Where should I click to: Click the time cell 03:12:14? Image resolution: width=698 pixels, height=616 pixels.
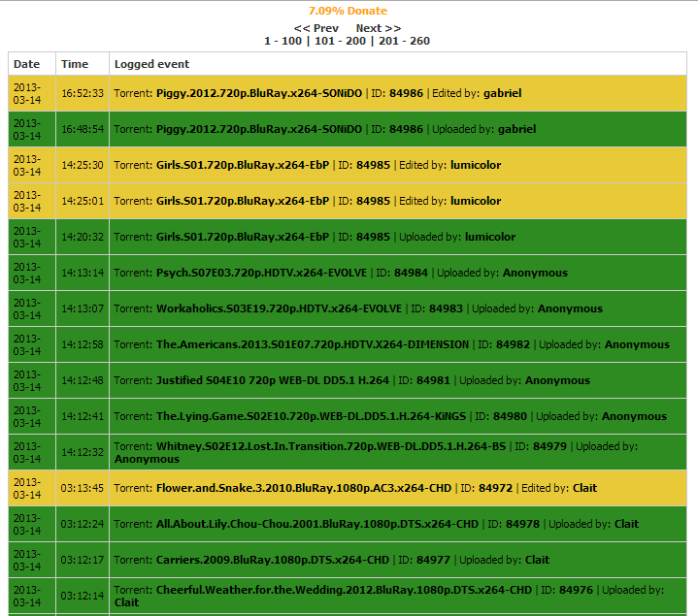[x=83, y=596]
